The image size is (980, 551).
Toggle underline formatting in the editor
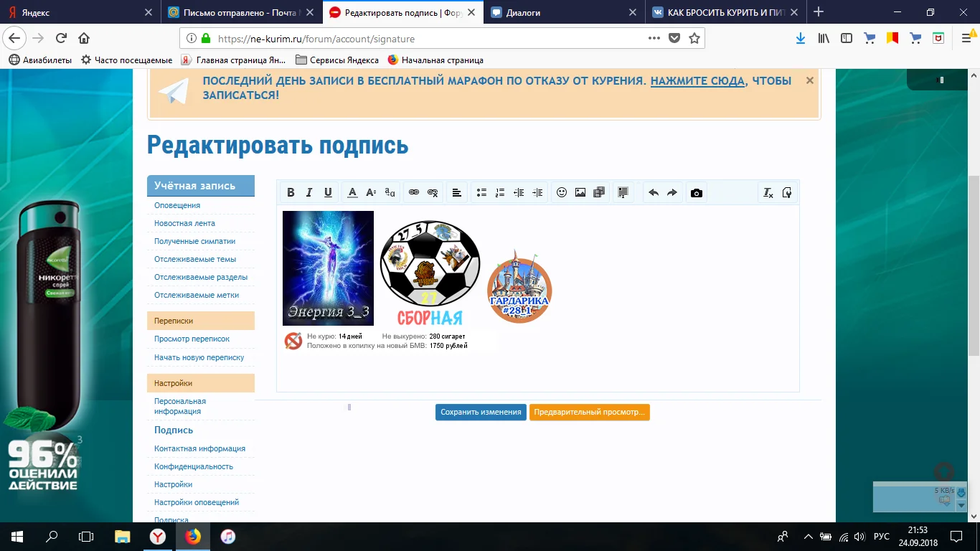(x=328, y=192)
